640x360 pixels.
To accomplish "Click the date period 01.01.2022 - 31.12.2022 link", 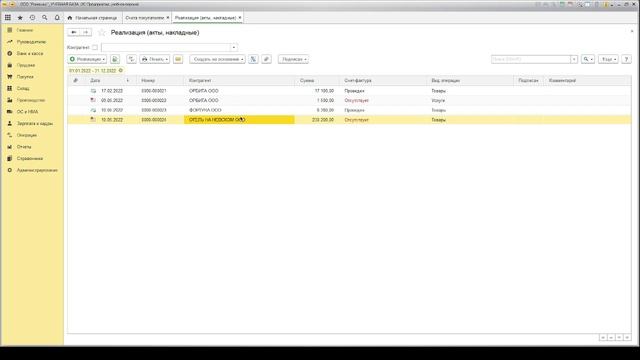I will (x=92, y=71).
